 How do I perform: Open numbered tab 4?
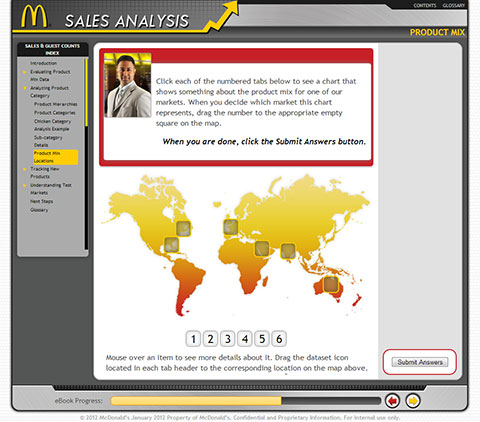(245, 339)
